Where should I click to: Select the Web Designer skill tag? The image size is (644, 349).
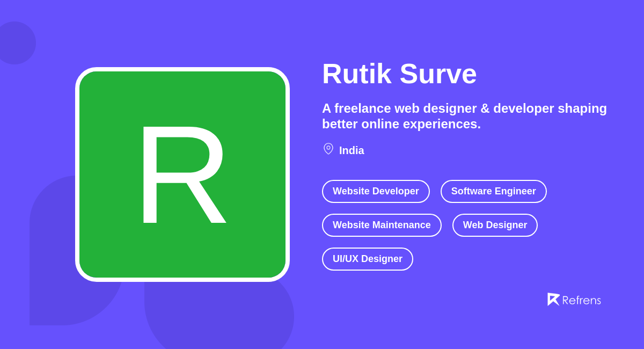pos(495,225)
